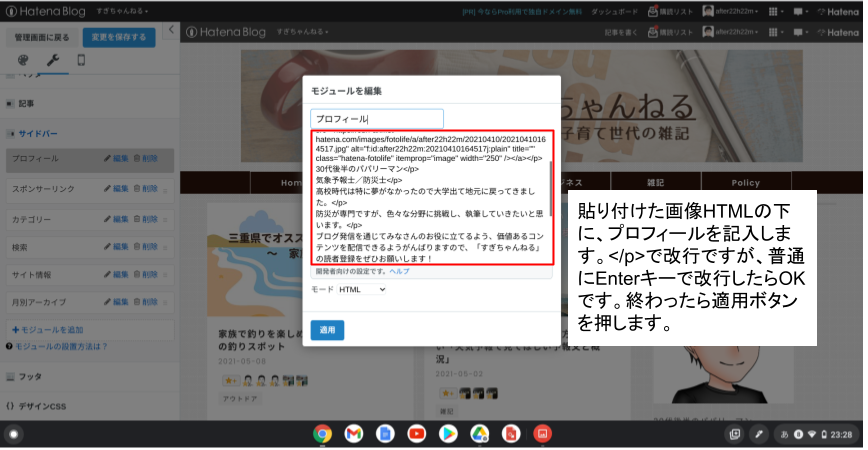Click the モジュールを追加 link
The image size is (868, 450).
[48, 330]
